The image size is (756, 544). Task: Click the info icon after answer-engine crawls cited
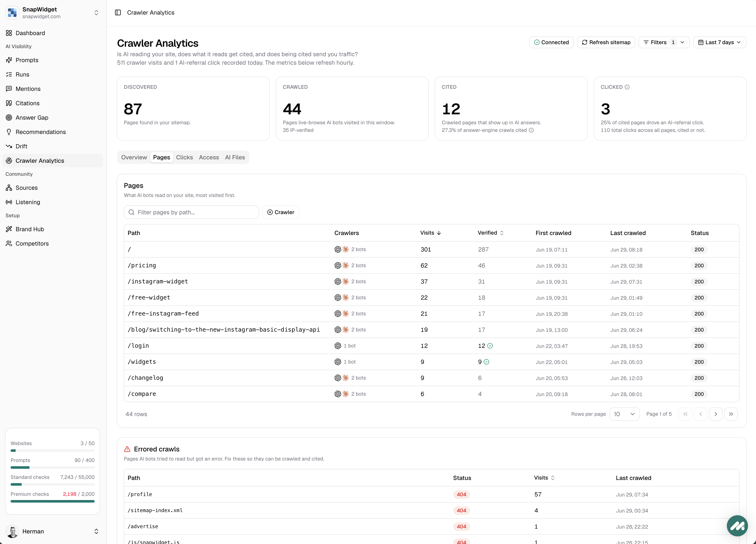(x=531, y=130)
